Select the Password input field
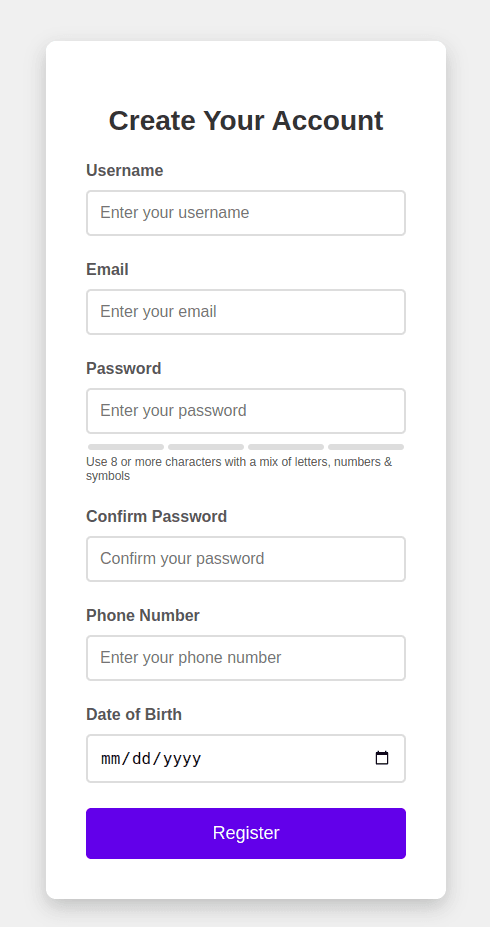Viewport: 490px width, 927px height. (x=246, y=411)
